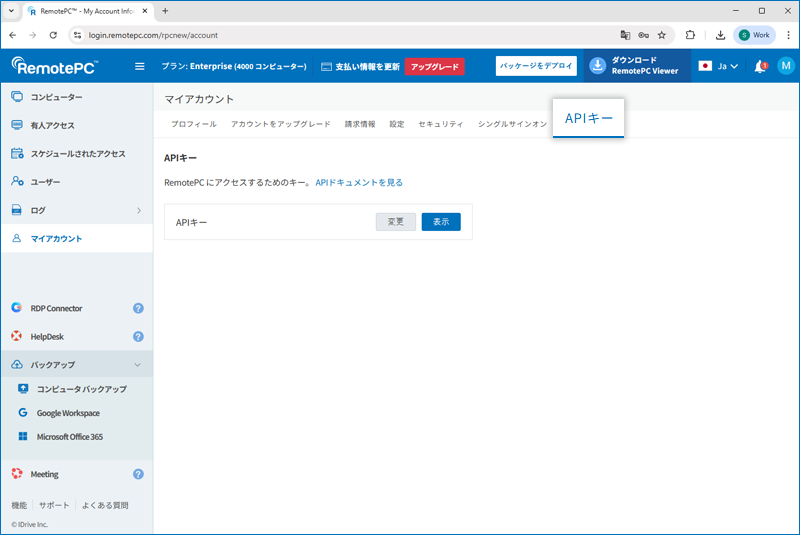Click the address bar URL
Image resolution: width=800 pixels, height=535 pixels.
153,35
